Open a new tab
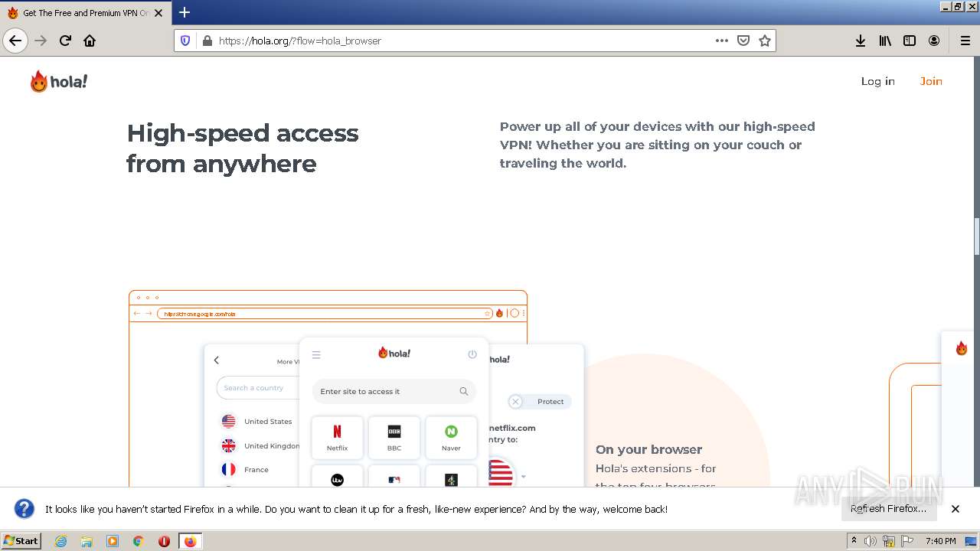Image resolution: width=980 pixels, height=551 pixels. click(185, 12)
